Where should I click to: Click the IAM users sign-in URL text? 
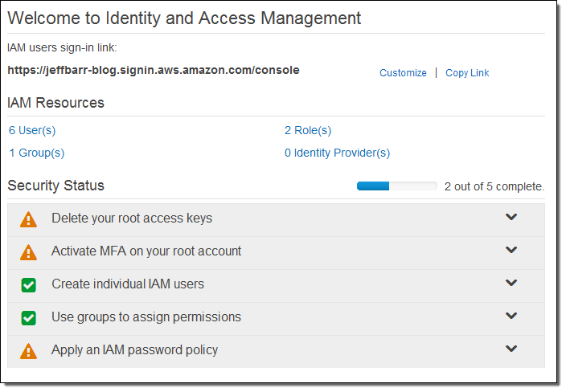tap(153, 70)
